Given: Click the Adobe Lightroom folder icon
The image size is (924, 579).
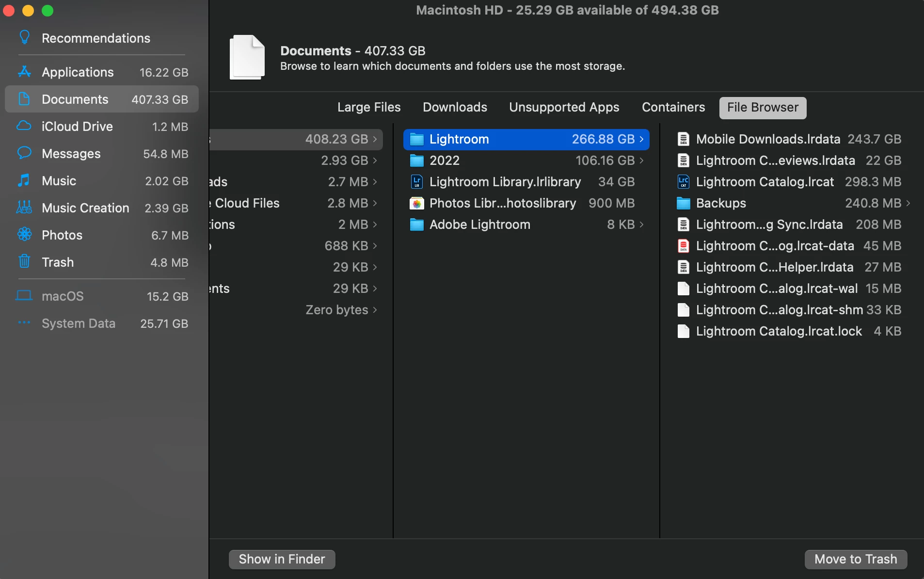Looking at the screenshot, I should coord(417,225).
